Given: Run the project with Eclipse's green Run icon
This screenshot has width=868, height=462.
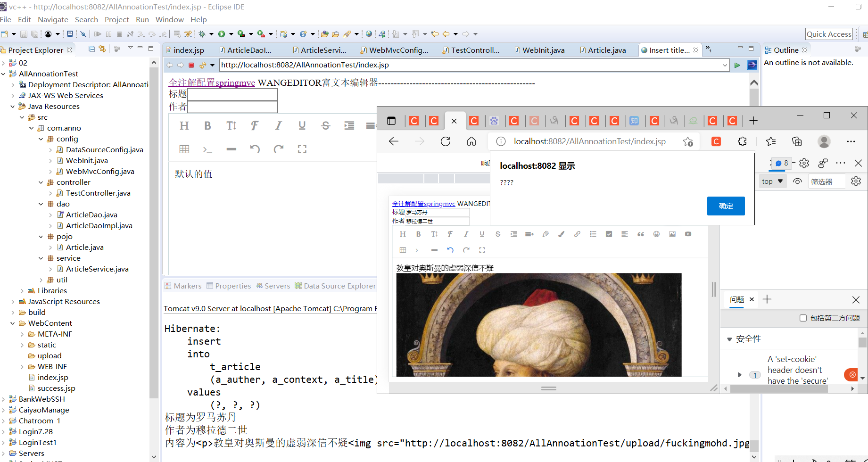Looking at the screenshot, I should (x=223, y=33).
